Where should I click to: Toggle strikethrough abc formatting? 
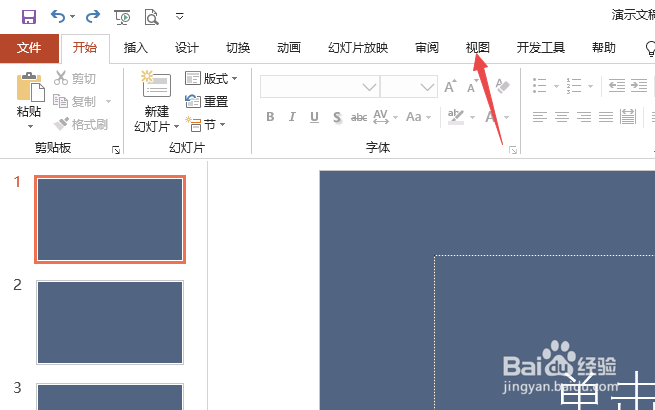pos(359,117)
